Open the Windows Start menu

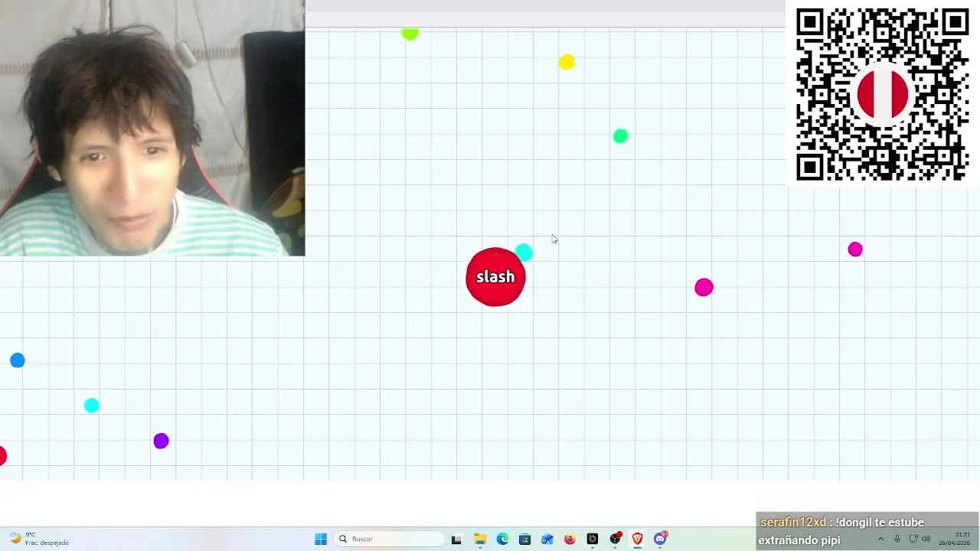pos(321,539)
